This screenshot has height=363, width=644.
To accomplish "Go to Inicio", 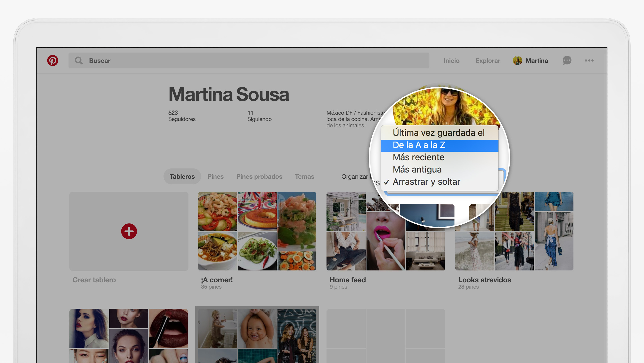I will (x=451, y=61).
